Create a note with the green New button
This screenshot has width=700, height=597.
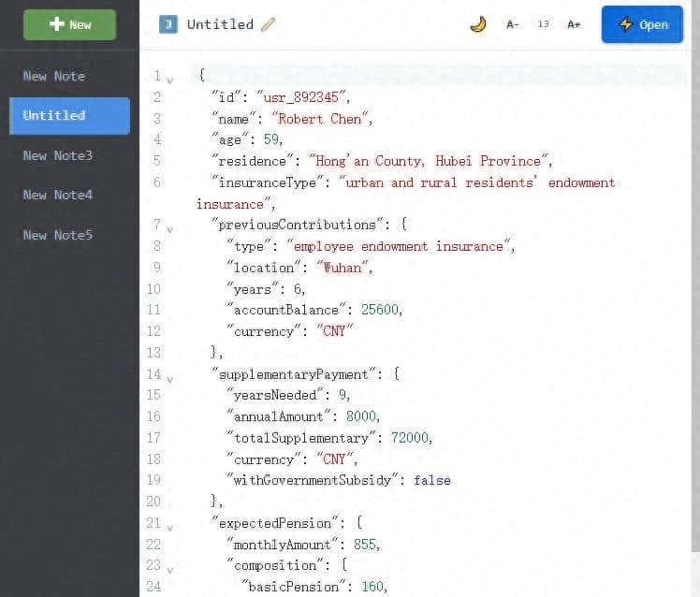coord(69,24)
